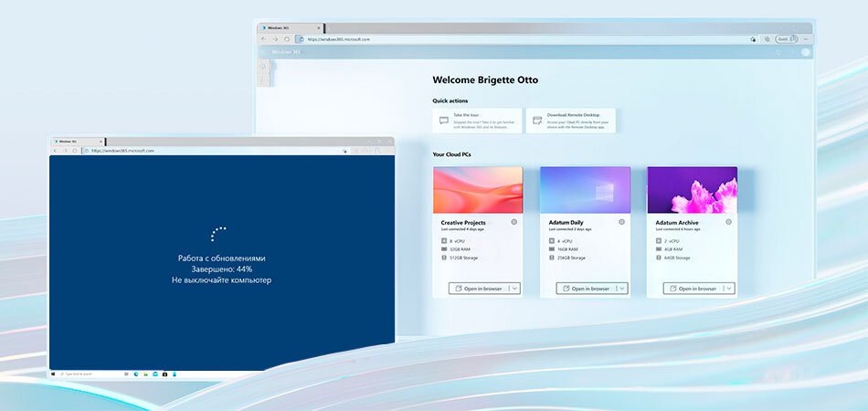Open the Download Remote Desktop quick action
This screenshot has height=411, width=868.
coord(571,121)
